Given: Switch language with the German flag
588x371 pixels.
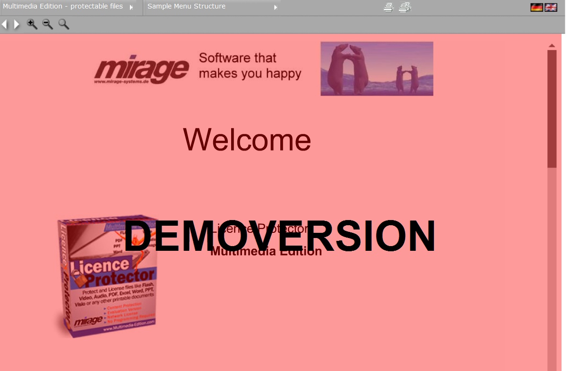Looking at the screenshot, I should point(536,7).
